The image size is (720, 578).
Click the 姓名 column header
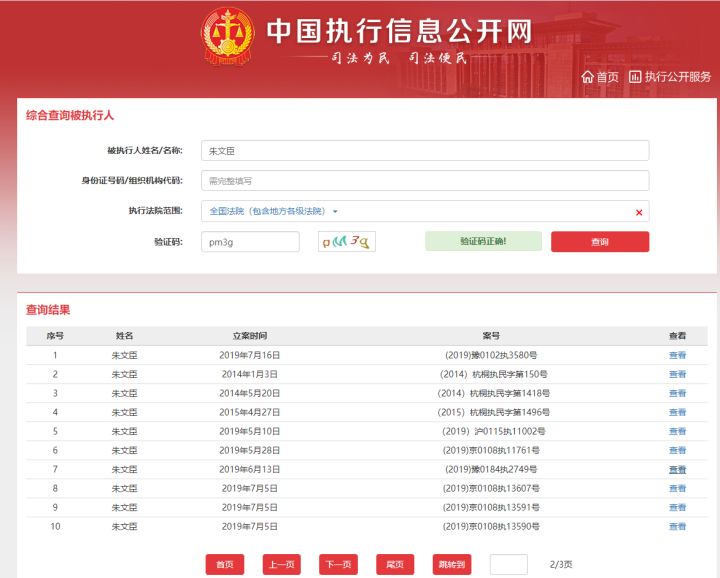coord(124,336)
